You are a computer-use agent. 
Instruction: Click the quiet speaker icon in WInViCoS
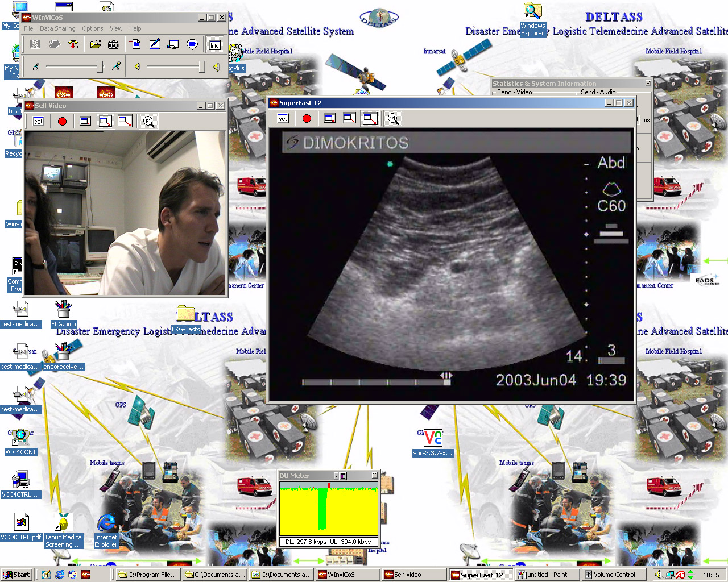point(137,67)
